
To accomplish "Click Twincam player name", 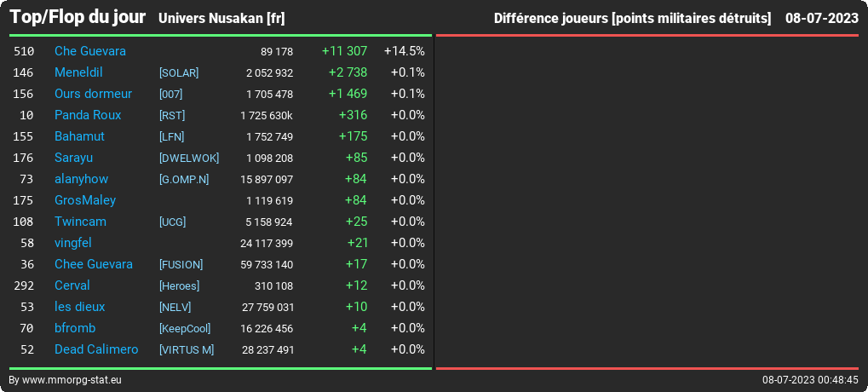I will coord(80,222).
